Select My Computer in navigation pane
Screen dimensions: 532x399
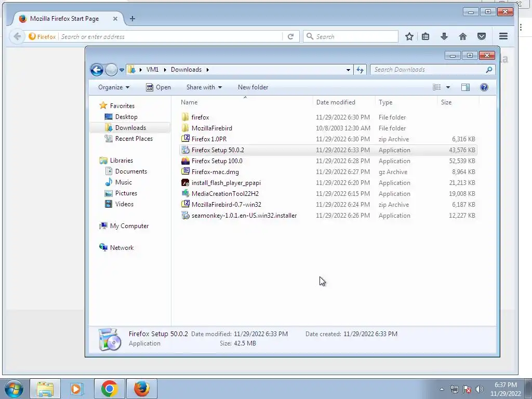click(x=129, y=226)
